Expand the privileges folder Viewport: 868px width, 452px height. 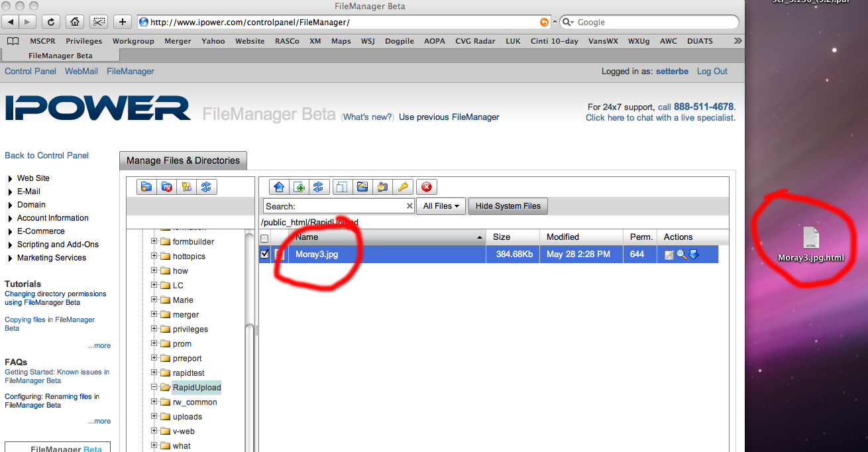(x=154, y=329)
